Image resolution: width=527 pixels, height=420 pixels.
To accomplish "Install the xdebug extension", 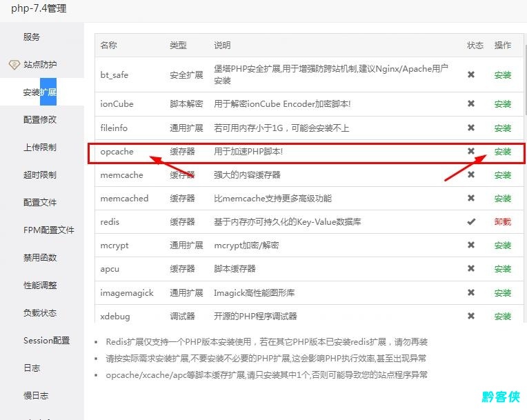I will tap(502, 316).
